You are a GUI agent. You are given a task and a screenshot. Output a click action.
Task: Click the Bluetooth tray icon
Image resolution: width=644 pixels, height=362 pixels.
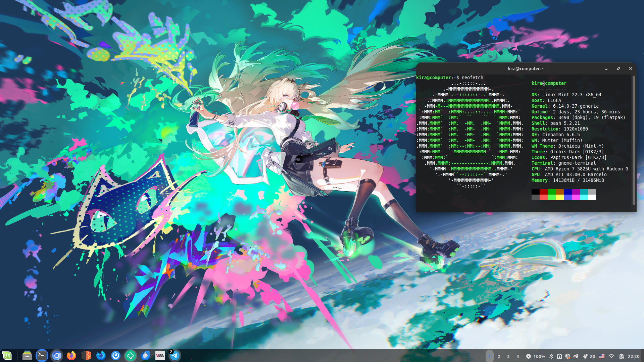(x=551, y=356)
